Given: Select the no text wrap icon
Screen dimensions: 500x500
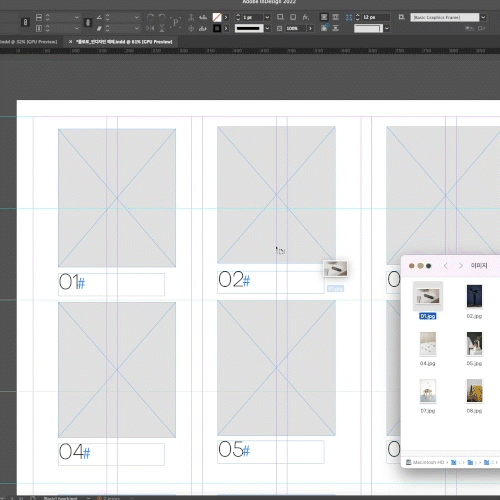Looking at the screenshot, I should tap(324, 17).
